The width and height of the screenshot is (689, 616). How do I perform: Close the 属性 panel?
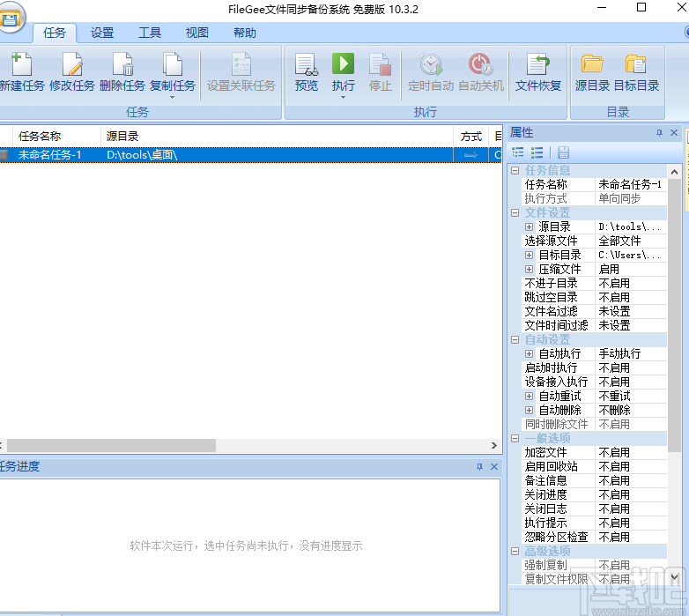pos(674,133)
